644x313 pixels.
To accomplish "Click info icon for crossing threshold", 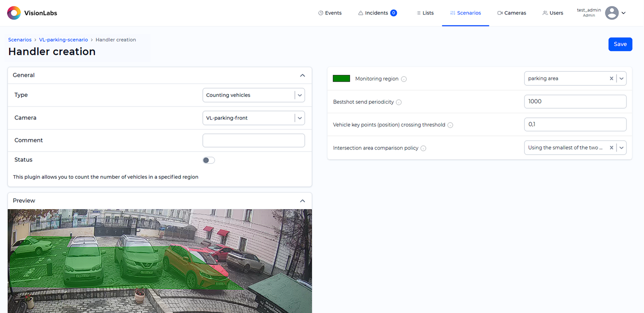I will [x=450, y=125].
